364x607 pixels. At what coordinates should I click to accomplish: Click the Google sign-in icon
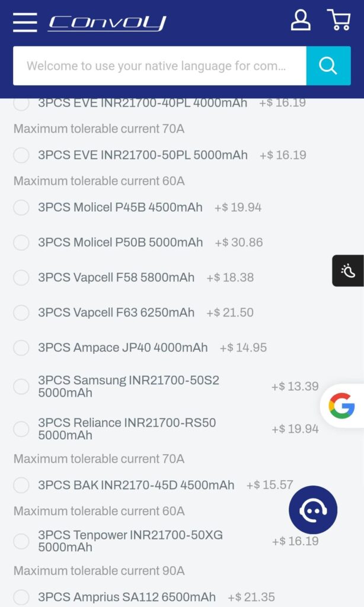[342, 406]
